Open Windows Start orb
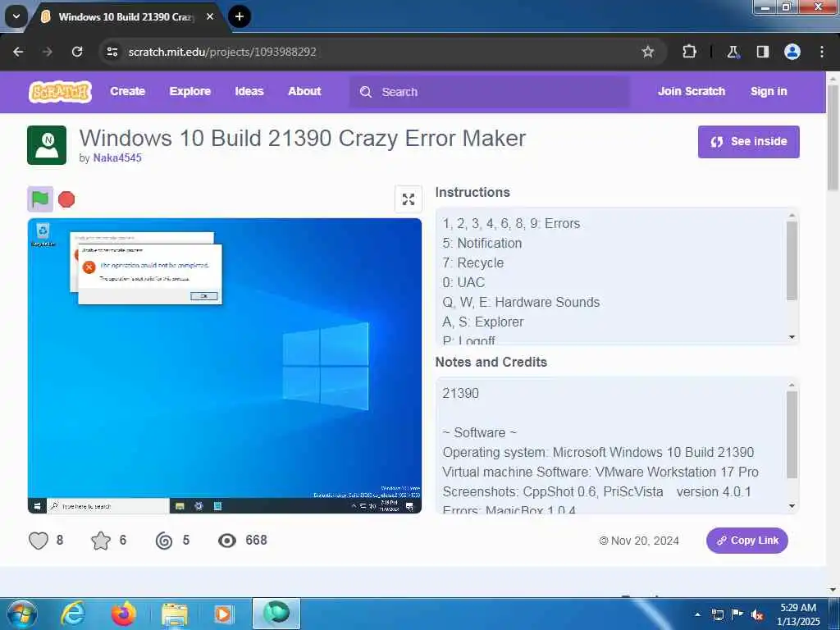 click(x=21, y=614)
